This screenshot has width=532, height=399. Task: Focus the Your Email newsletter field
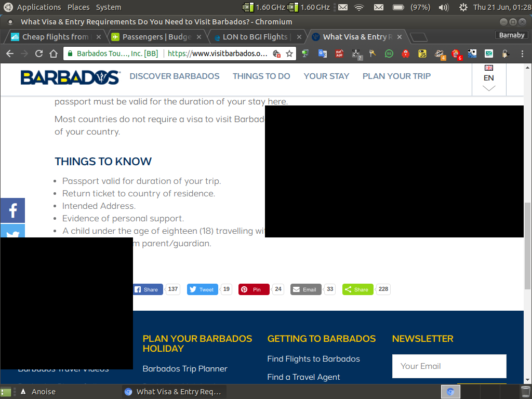(449, 366)
